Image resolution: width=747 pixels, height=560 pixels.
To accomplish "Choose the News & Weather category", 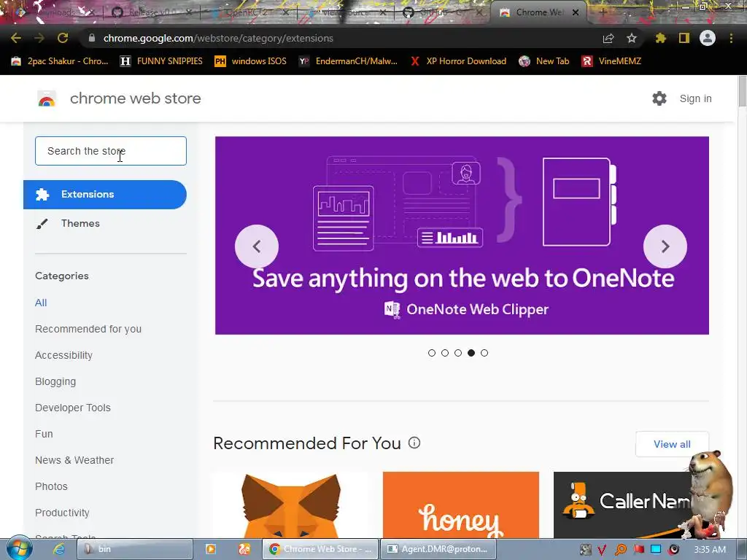I will (74, 460).
